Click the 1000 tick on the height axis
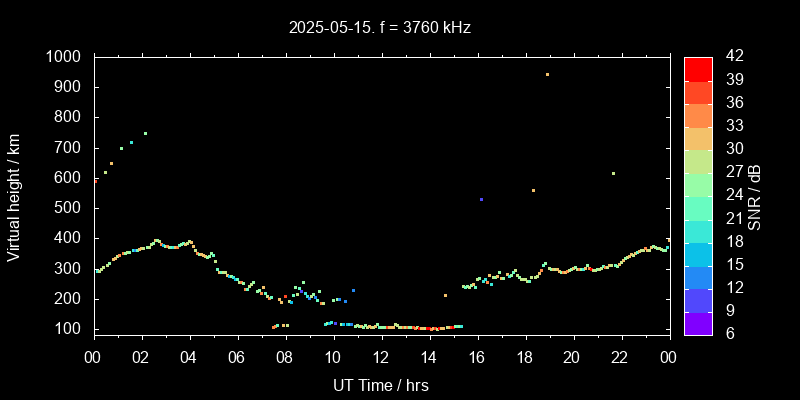Image resolution: width=800 pixels, height=400 pixels. [66, 57]
